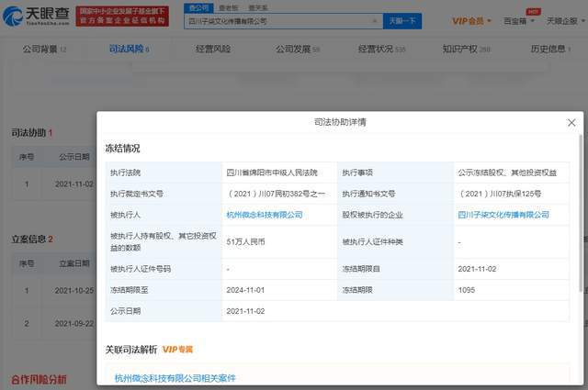
Task: Open the 百宝箱 dropdown
Action: (518, 21)
